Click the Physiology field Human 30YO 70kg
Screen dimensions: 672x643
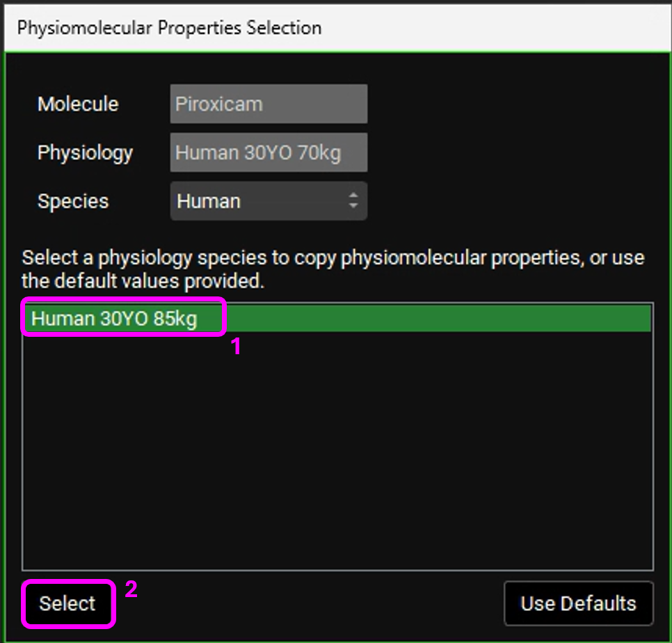point(268,153)
